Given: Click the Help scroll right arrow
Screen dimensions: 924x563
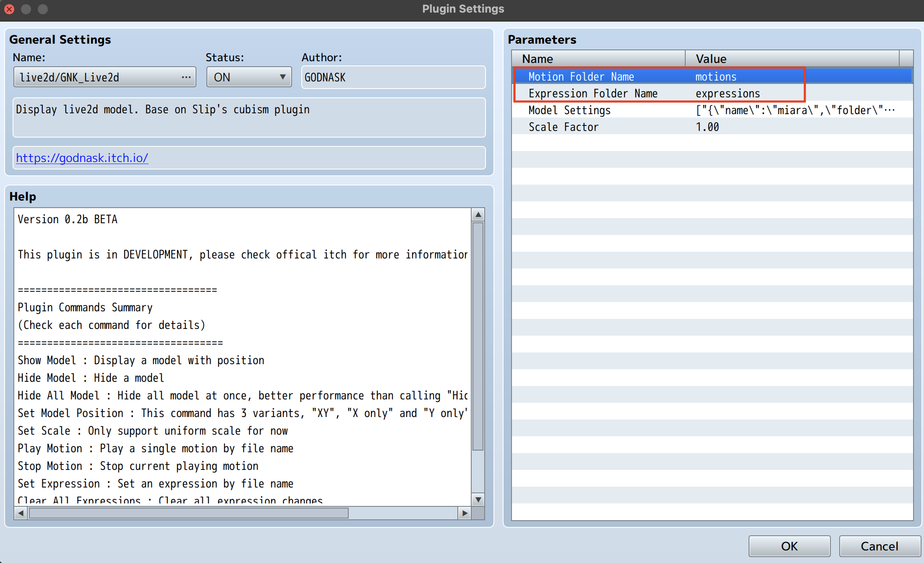Looking at the screenshot, I should pos(465,513).
